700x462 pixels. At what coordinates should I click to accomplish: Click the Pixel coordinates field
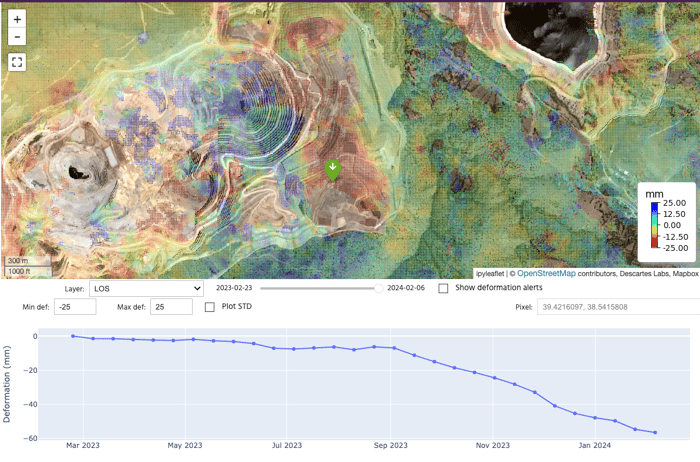pos(618,307)
